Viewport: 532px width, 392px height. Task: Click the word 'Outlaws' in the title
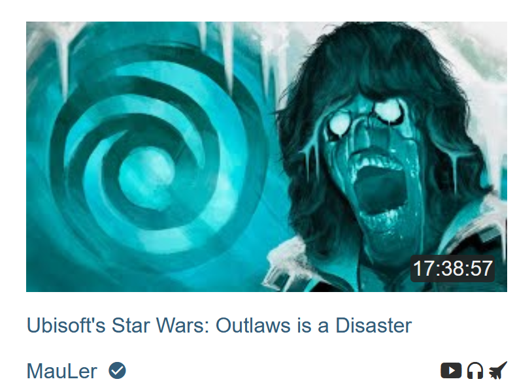tap(253, 325)
